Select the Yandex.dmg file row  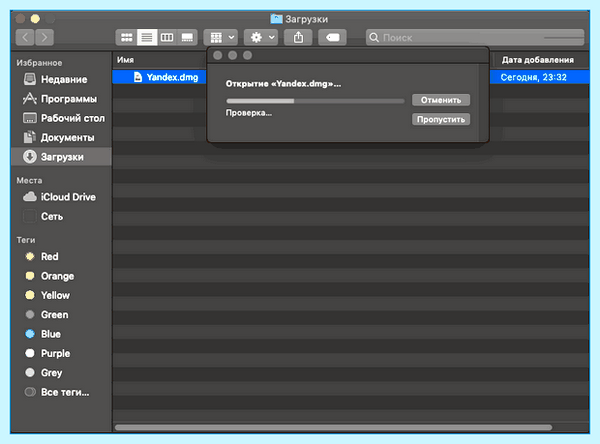351,77
